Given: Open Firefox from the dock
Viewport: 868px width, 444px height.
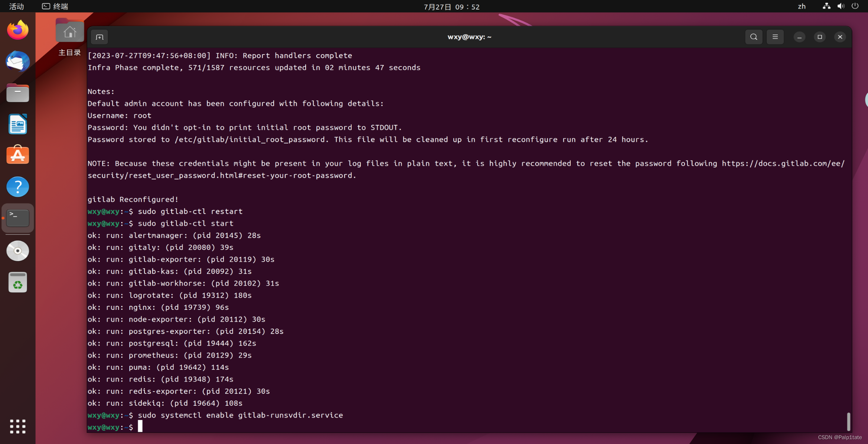Looking at the screenshot, I should (x=17, y=30).
